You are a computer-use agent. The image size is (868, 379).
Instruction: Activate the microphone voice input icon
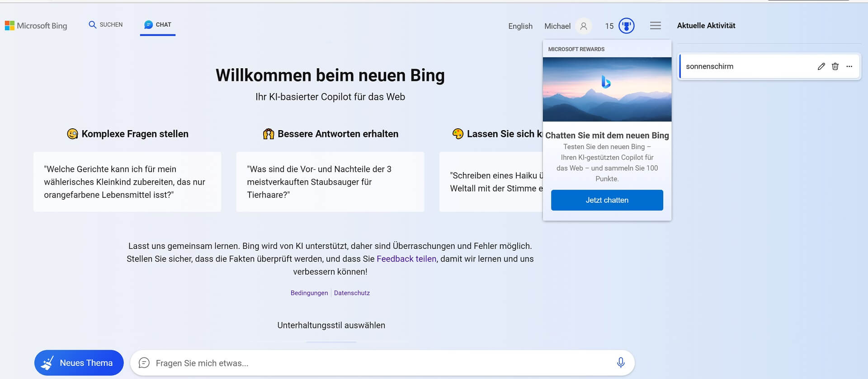tap(621, 363)
